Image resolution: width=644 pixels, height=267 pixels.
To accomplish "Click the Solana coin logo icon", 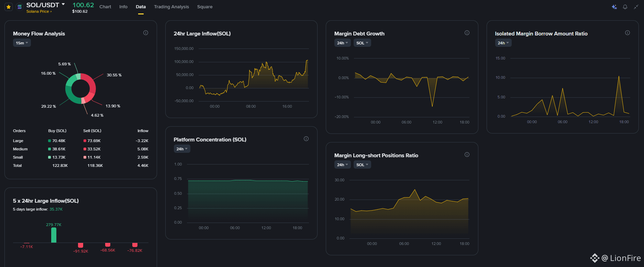I will [20, 7].
